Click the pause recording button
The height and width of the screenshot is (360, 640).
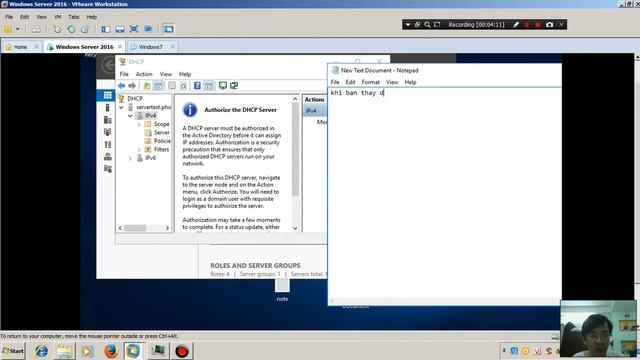coord(527,24)
